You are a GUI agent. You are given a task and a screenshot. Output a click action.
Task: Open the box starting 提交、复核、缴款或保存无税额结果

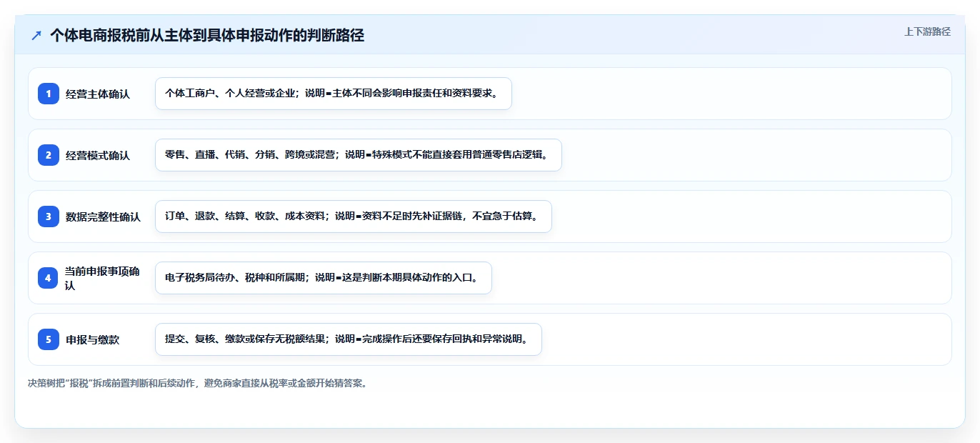click(349, 339)
